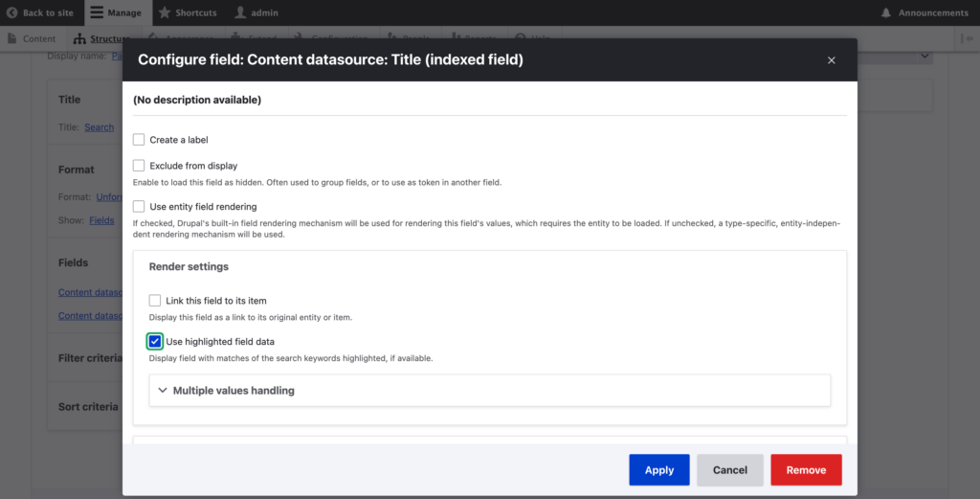Click the Manage hamburger menu icon
This screenshot has width=980, height=499.
click(x=97, y=12)
